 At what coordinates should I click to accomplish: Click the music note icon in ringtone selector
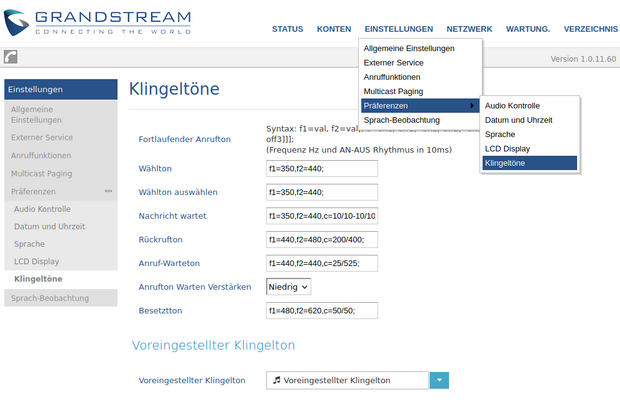click(275, 380)
